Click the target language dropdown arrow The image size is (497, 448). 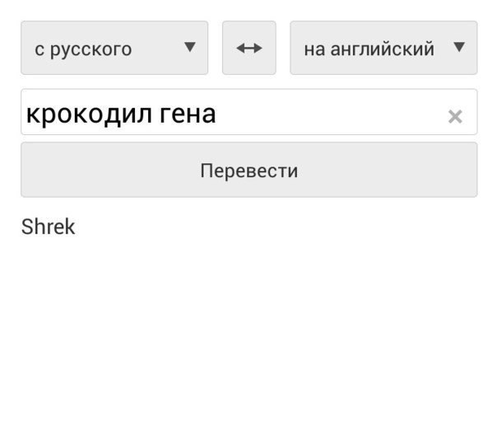click(459, 47)
